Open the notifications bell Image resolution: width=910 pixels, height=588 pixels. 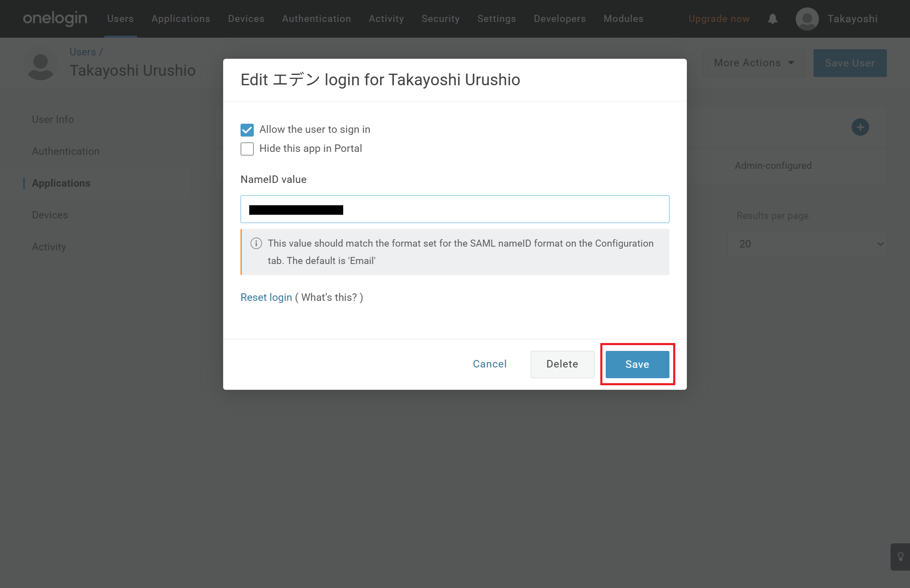[773, 19]
